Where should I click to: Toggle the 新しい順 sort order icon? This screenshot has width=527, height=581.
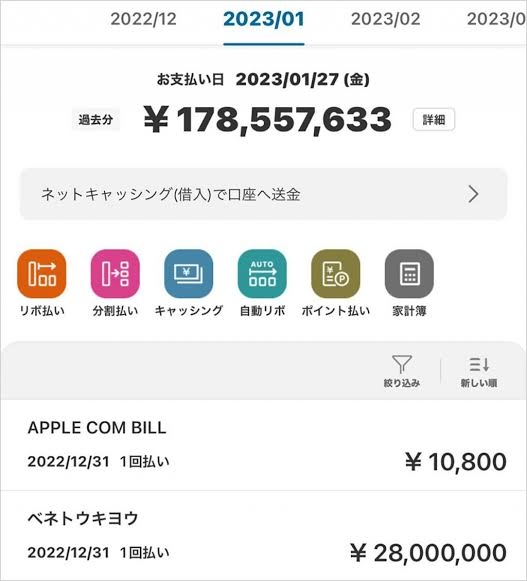[x=479, y=371]
